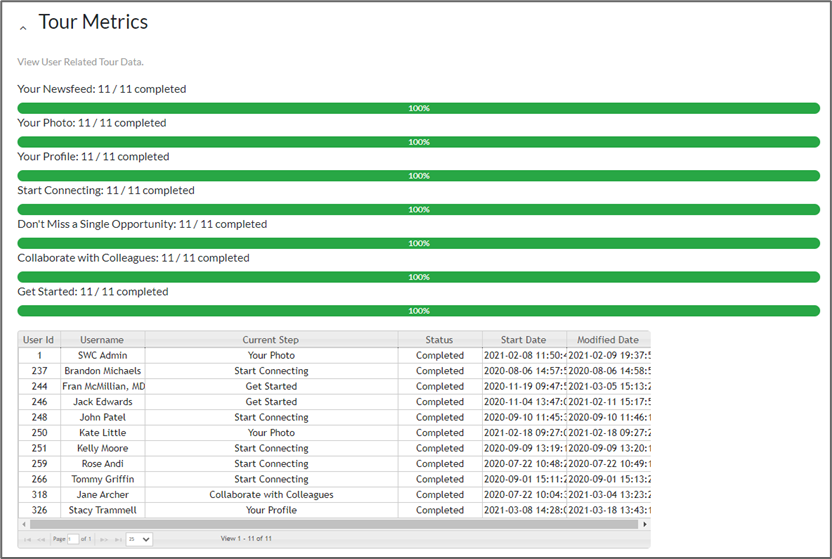Click the page number input field
Image resolution: width=832 pixels, height=559 pixels.
72,539
